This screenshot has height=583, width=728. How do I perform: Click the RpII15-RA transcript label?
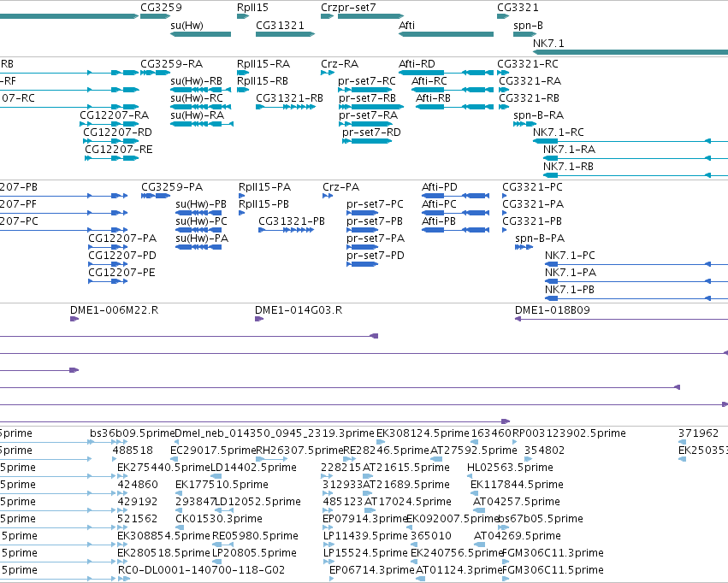click(263, 64)
